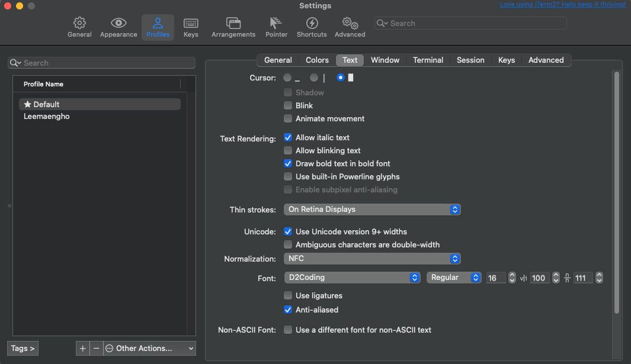This screenshot has height=364, width=631.
Task: Open the Shortcuts settings pane
Action: pyautogui.click(x=312, y=27)
